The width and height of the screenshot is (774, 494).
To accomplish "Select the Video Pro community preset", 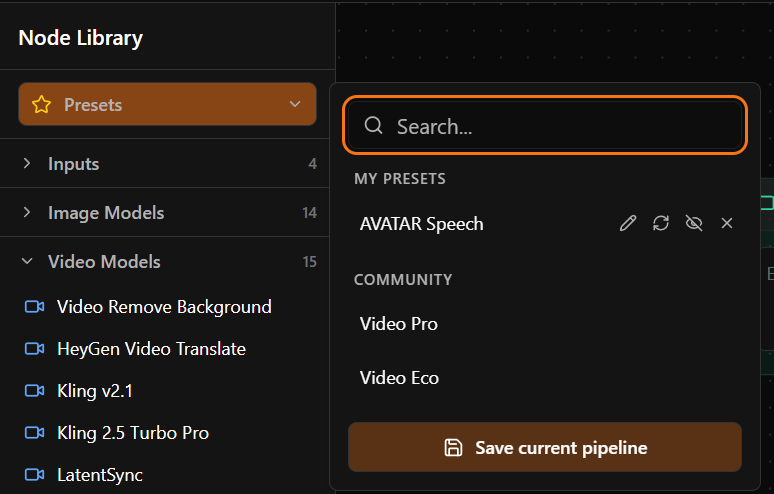I will pos(399,324).
